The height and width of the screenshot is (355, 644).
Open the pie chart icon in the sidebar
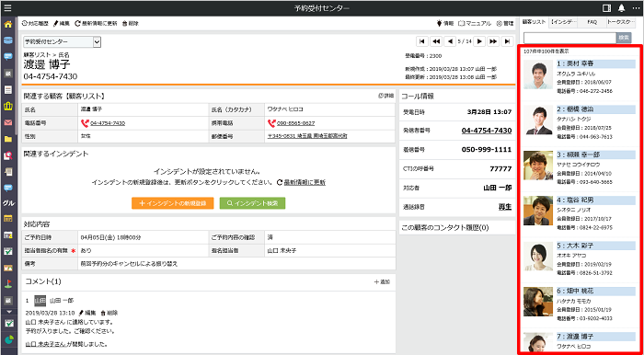pos(8,339)
